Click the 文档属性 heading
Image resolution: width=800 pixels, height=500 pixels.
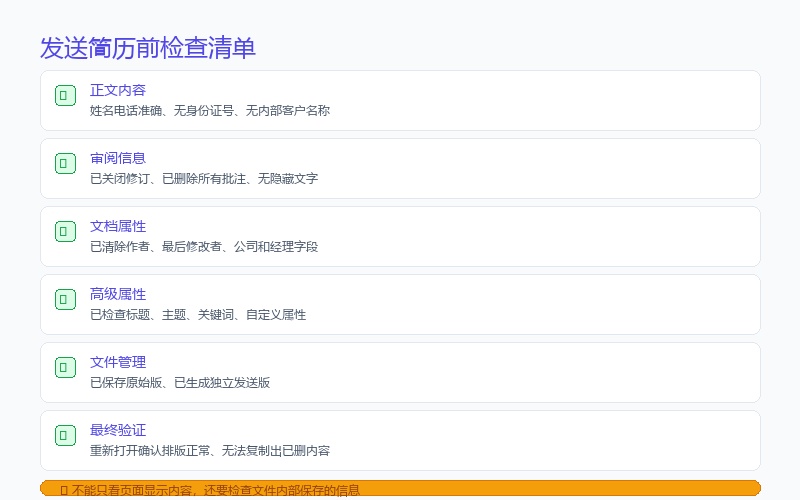tap(118, 226)
